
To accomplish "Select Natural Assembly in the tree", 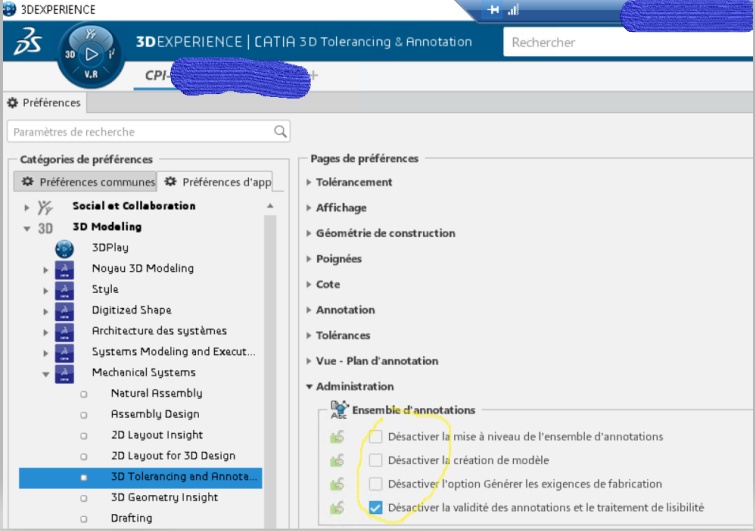I will [156, 393].
